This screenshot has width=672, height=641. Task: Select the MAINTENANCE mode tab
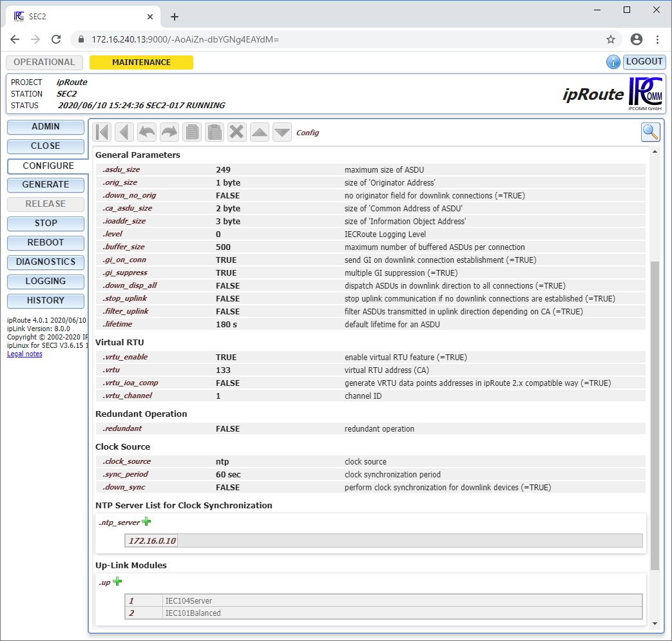[x=141, y=62]
